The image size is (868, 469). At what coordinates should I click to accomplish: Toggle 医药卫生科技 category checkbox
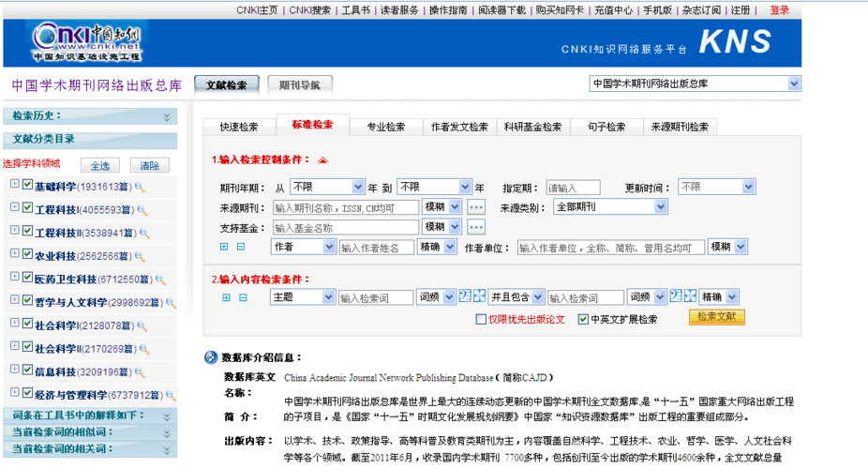[27, 277]
